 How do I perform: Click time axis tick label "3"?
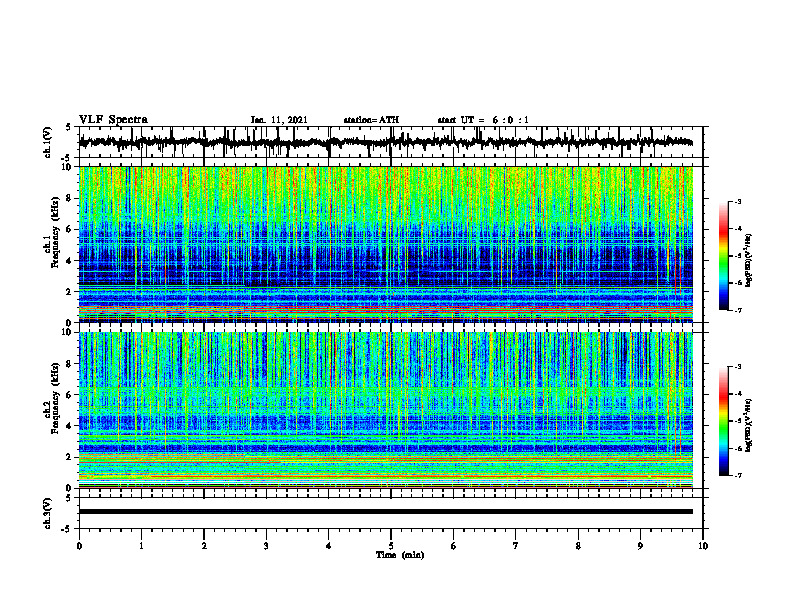click(x=266, y=546)
